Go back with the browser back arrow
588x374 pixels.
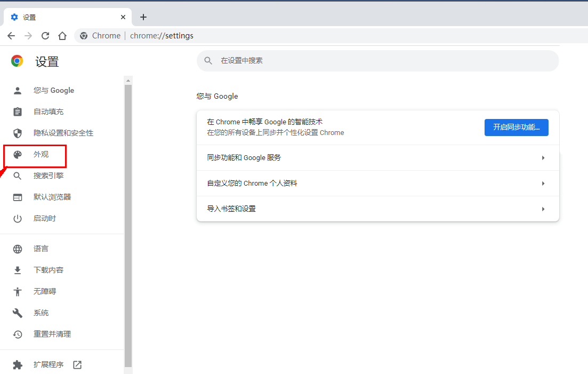tap(11, 36)
